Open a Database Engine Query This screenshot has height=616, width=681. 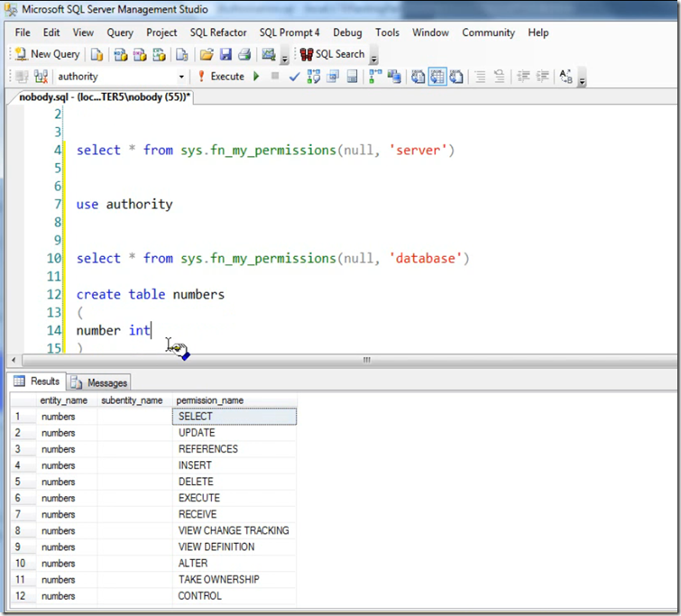[x=97, y=54]
